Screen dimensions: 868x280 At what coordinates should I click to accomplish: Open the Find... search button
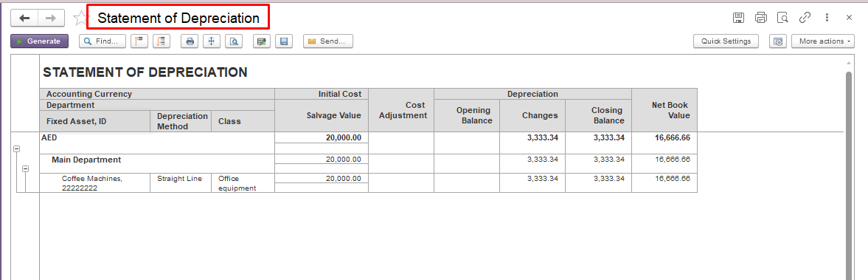pyautogui.click(x=103, y=41)
